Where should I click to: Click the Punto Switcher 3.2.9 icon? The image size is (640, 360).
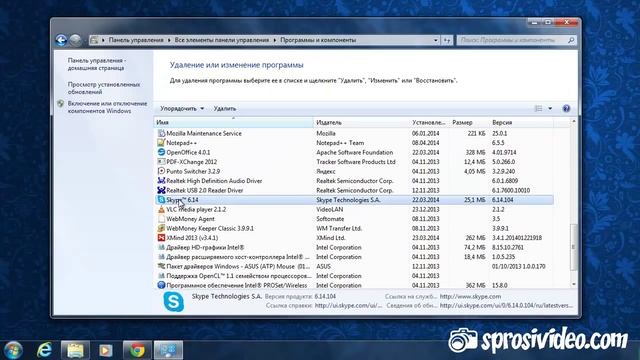[161, 171]
